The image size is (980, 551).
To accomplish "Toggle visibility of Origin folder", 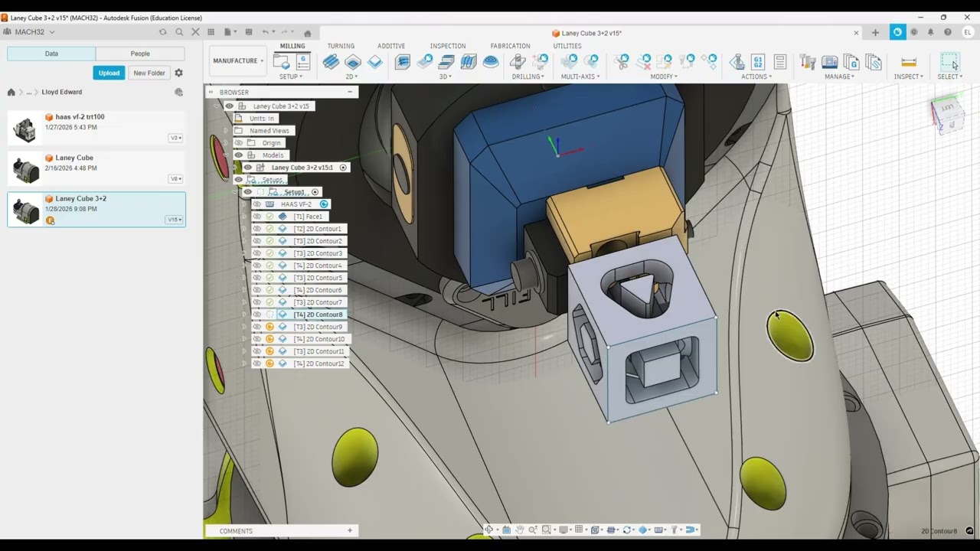I will [239, 143].
